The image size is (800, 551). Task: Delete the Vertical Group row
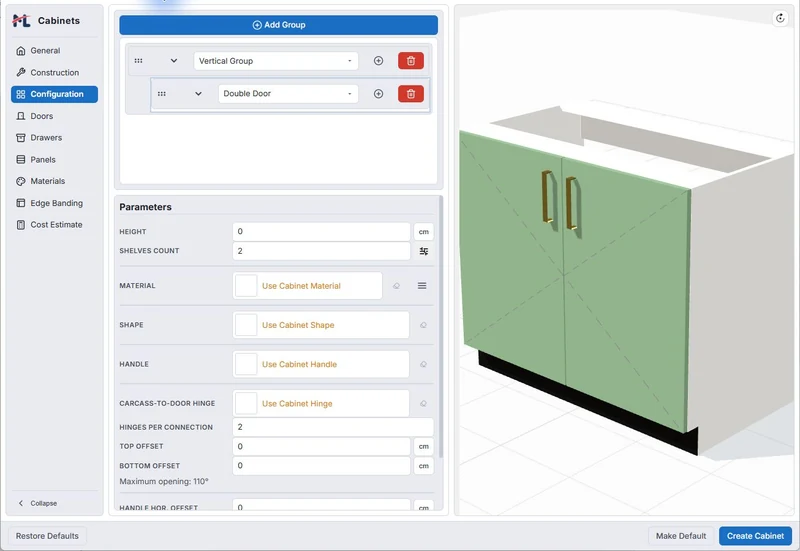coord(411,61)
